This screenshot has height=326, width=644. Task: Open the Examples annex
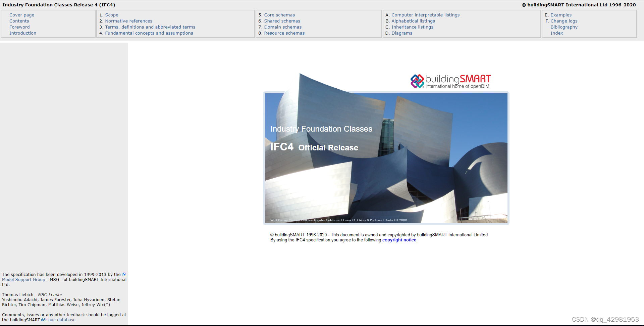[x=561, y=15]
